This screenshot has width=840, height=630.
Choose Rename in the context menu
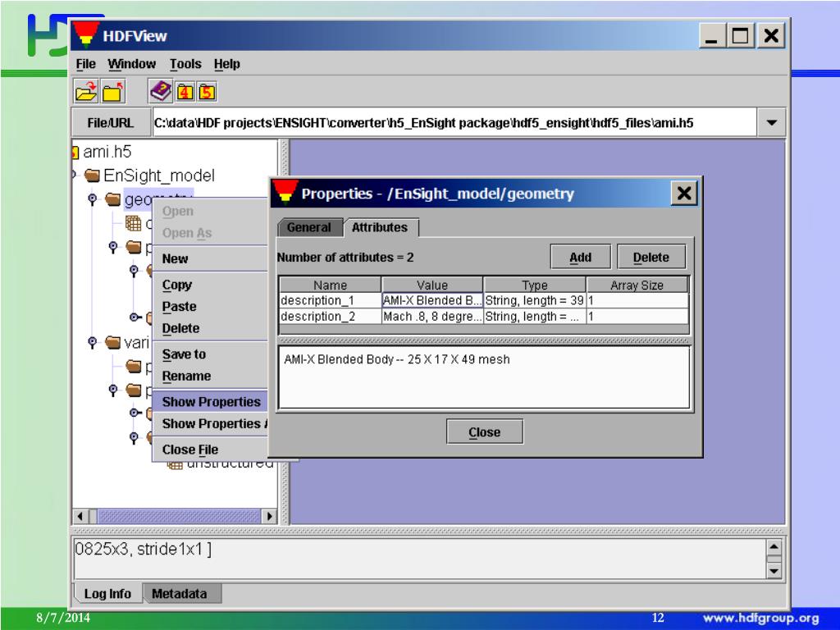(x=210, y=376)
